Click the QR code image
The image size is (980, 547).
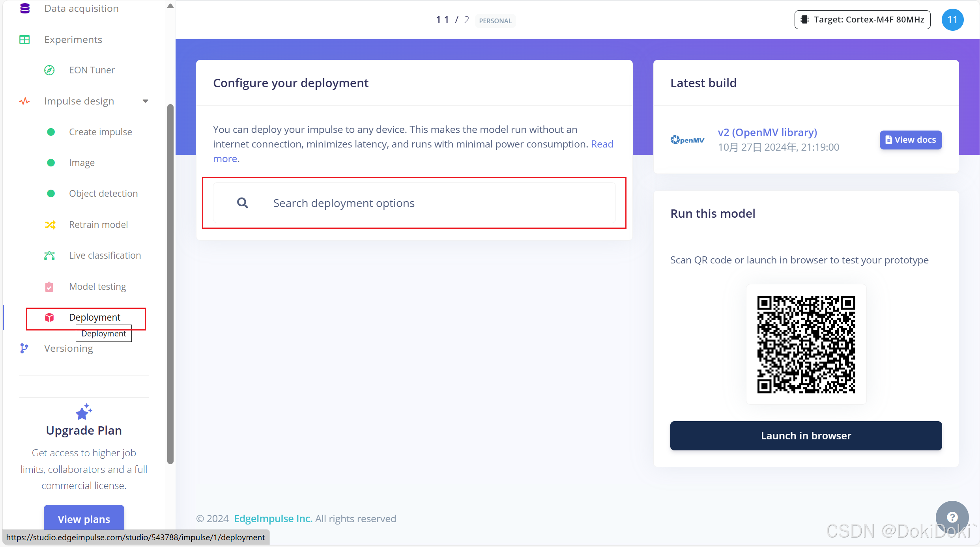pyautogui.click(x=806, y=344)
